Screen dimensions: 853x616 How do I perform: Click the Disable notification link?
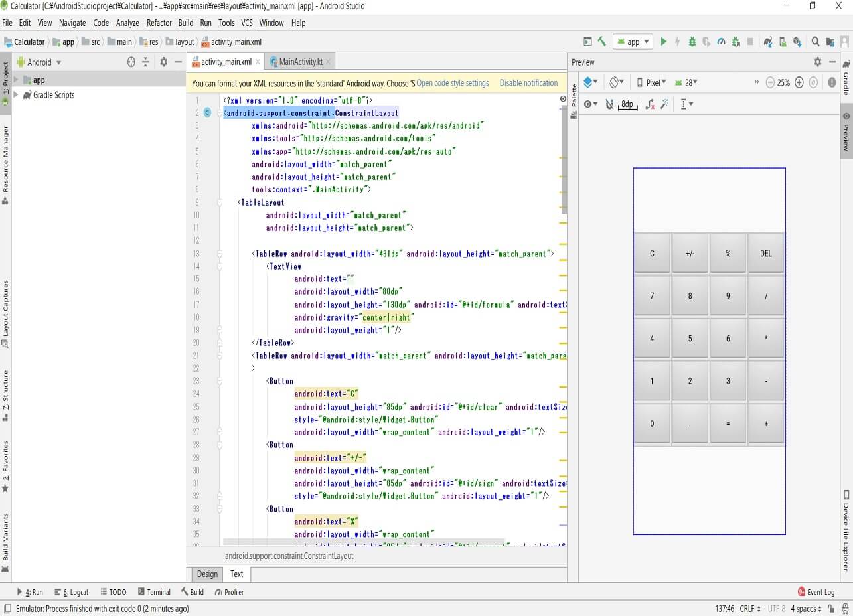[x=528, y=83]
